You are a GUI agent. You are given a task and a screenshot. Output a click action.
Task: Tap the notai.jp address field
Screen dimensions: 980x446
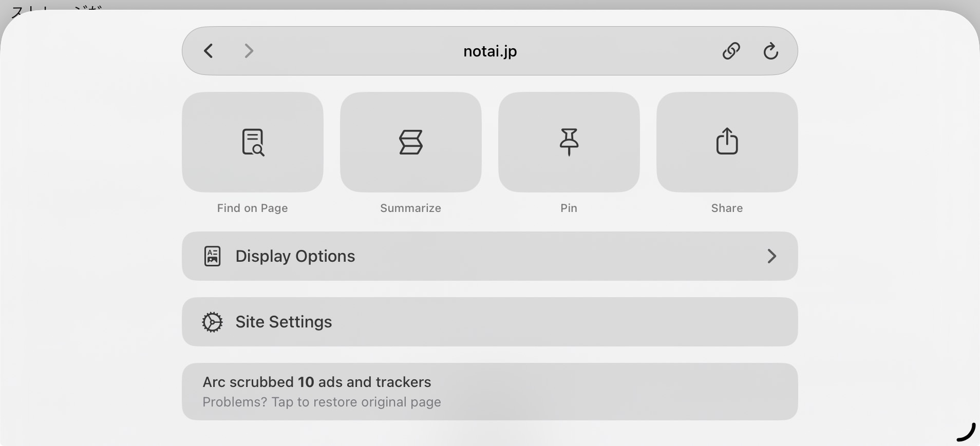click(489, 51)
